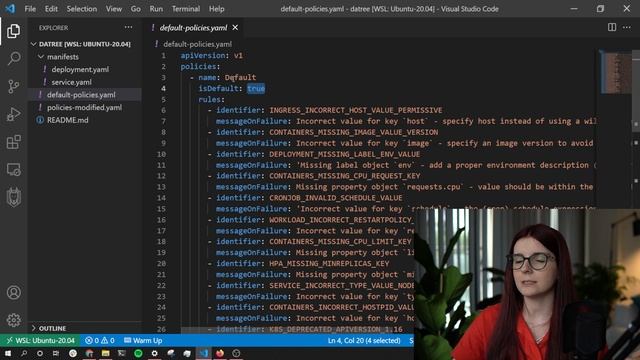Click line number 10 in the gutter
The height and width of the screenshot is (360, 640).
tap(162, 154)
